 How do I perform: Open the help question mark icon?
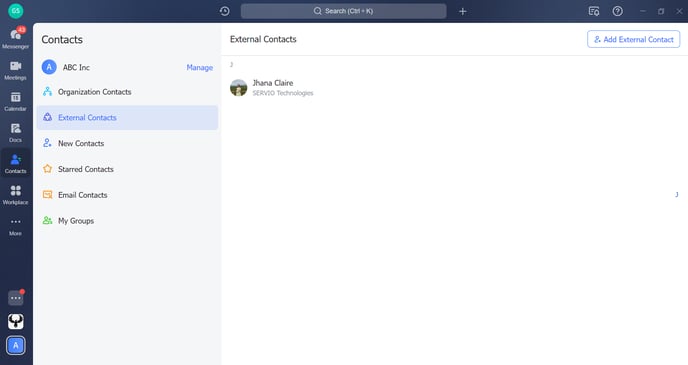coord(617,11)
